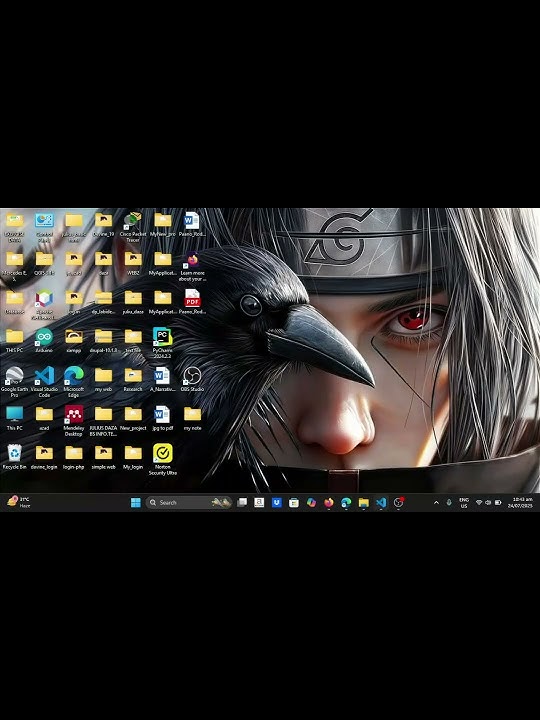Select the login-php folder
Viewport: 540px width, 720px height.
[73, 457]
